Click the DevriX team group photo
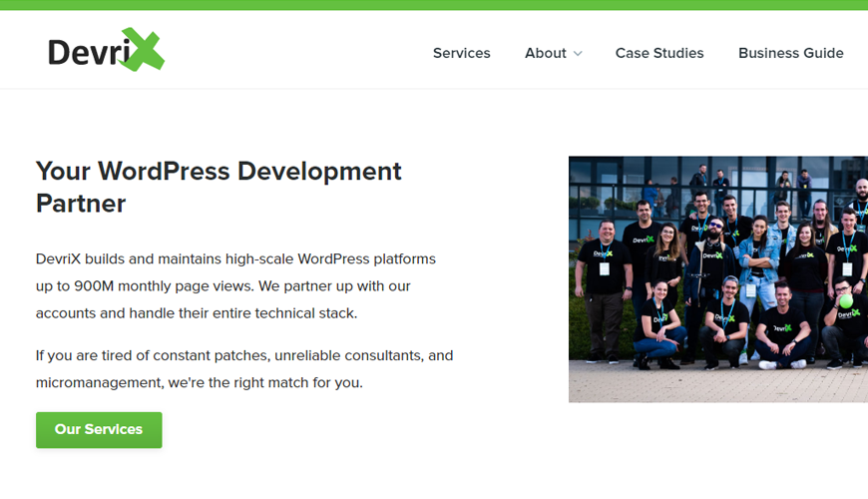This screenshot has width=868, height=499. tap(718, 279)
